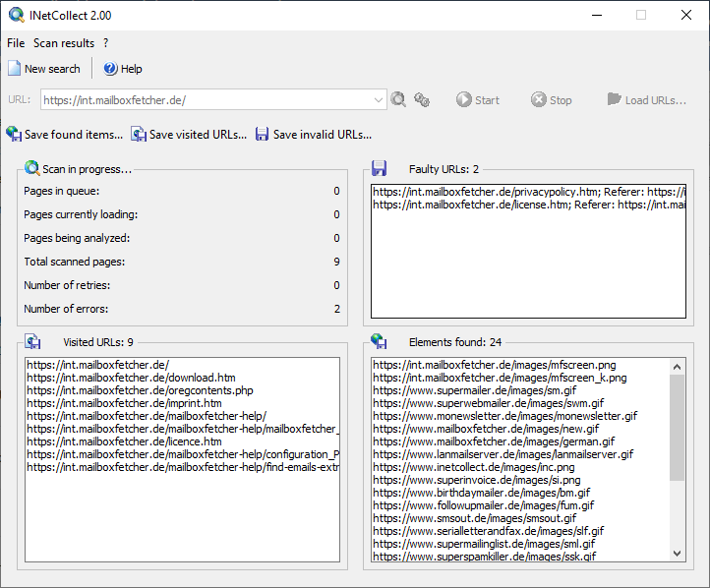The height and width of the screenshot is (588, 710).
Task: Click the magnifier icon beside the URL field
Action: 398,99
